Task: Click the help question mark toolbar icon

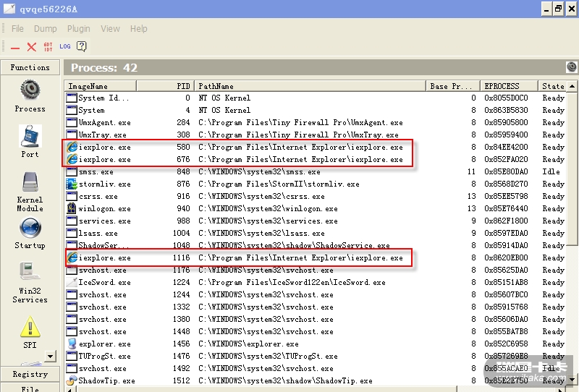Action: coord(81,46)
